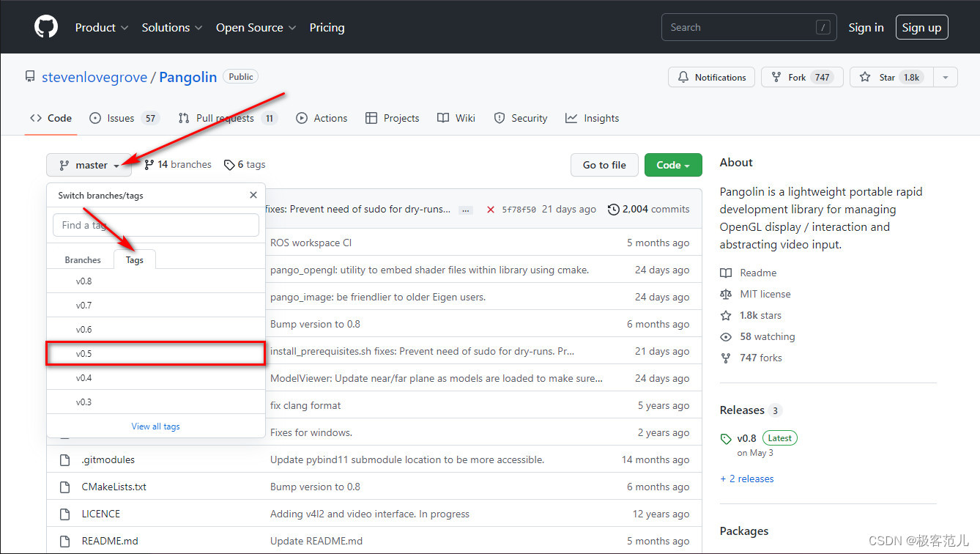This screenshot has width=980, height=554.
Task: Select tag v0.7 from the list
Action: point(156,305)
